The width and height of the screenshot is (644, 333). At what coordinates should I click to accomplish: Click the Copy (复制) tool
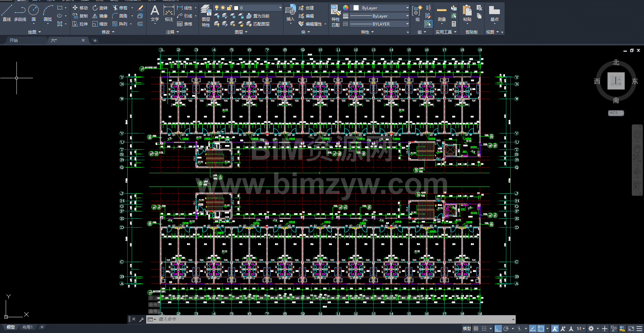click(80, 16)
